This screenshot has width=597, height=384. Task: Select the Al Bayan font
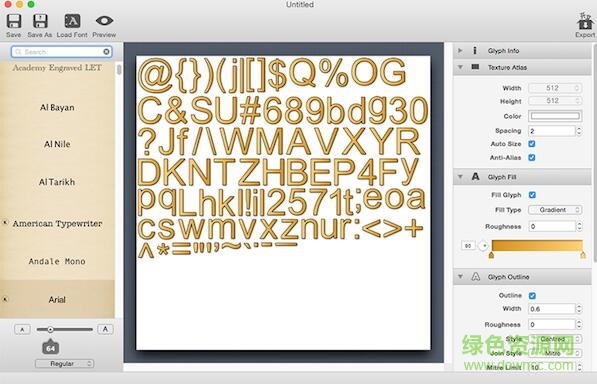(57, 107)
